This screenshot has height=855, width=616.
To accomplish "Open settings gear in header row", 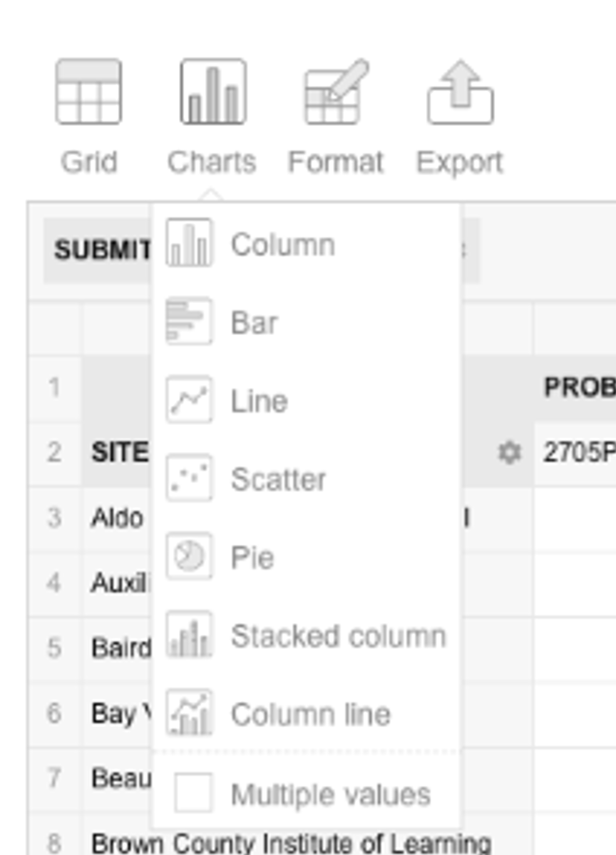I will [x=509, y=452].
